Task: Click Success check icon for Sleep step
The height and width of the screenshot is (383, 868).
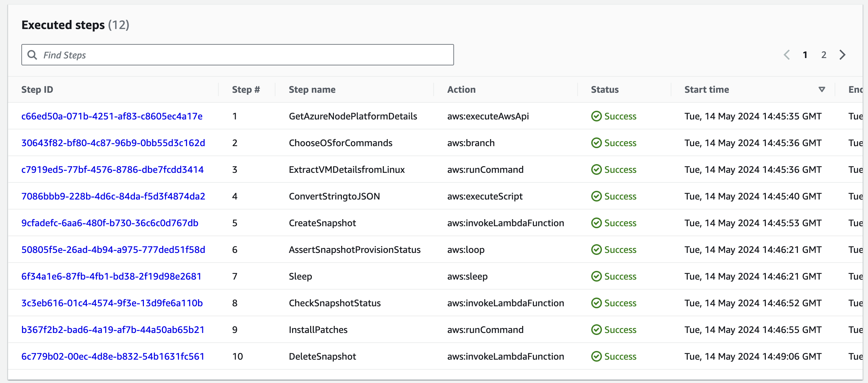Action: point(596,276)
